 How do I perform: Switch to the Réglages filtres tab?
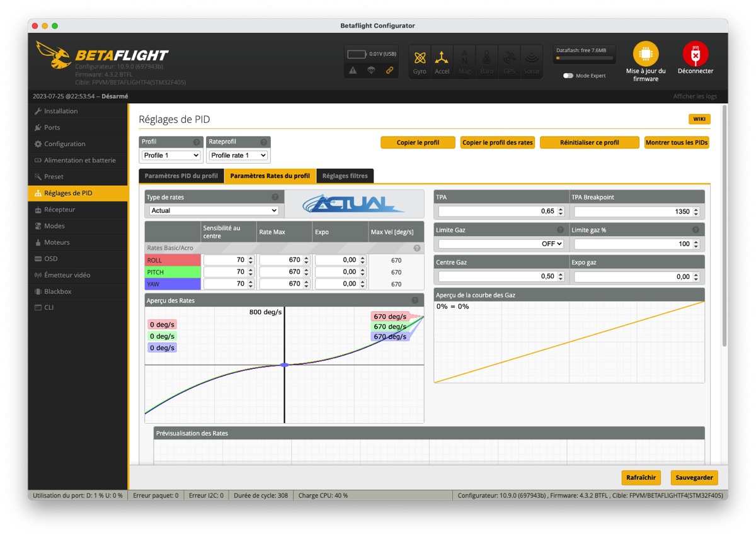click(345, 176)
